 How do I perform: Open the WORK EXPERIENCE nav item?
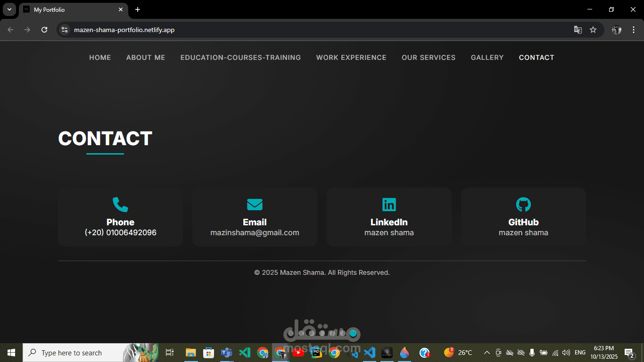point(351,58)
